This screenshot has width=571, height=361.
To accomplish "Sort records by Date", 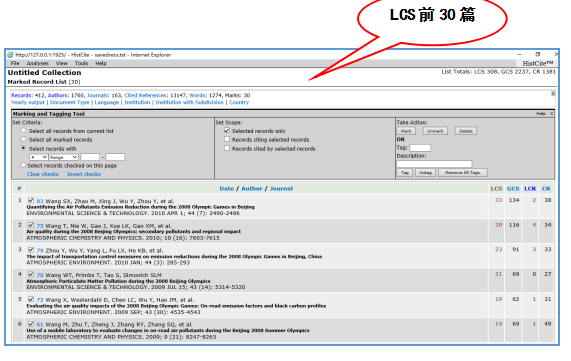I will (227, 189).
